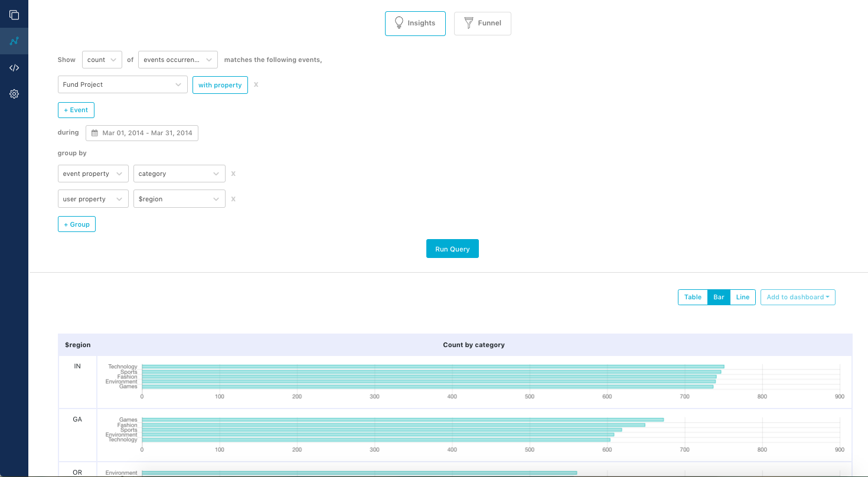Remove the 'with property' filter via its X
Viewport: 868px width, 477px height.
pos(256,84)
